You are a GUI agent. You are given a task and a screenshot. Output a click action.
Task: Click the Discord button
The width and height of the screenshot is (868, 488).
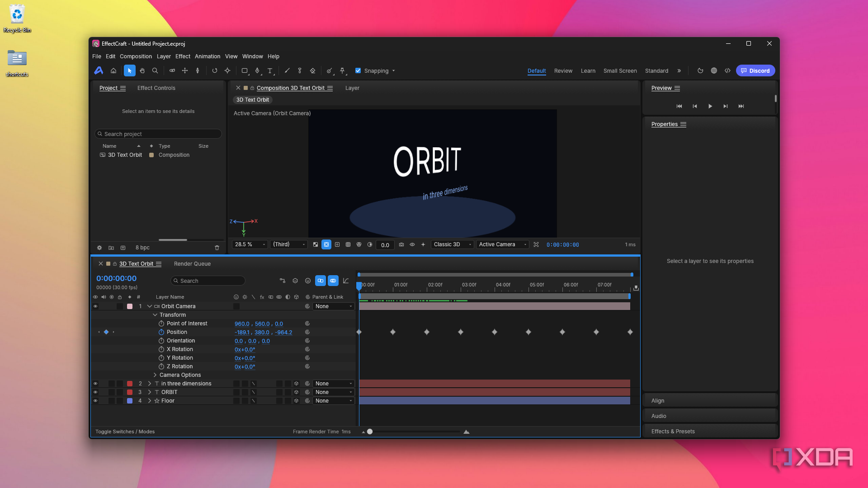(x=755, y=71)
